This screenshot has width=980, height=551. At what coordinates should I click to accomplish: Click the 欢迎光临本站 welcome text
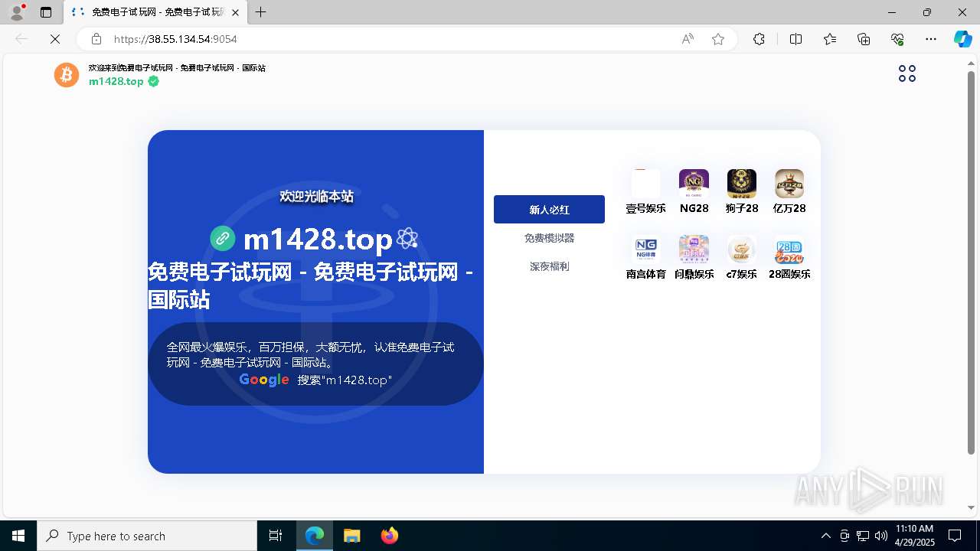[316, 197]
